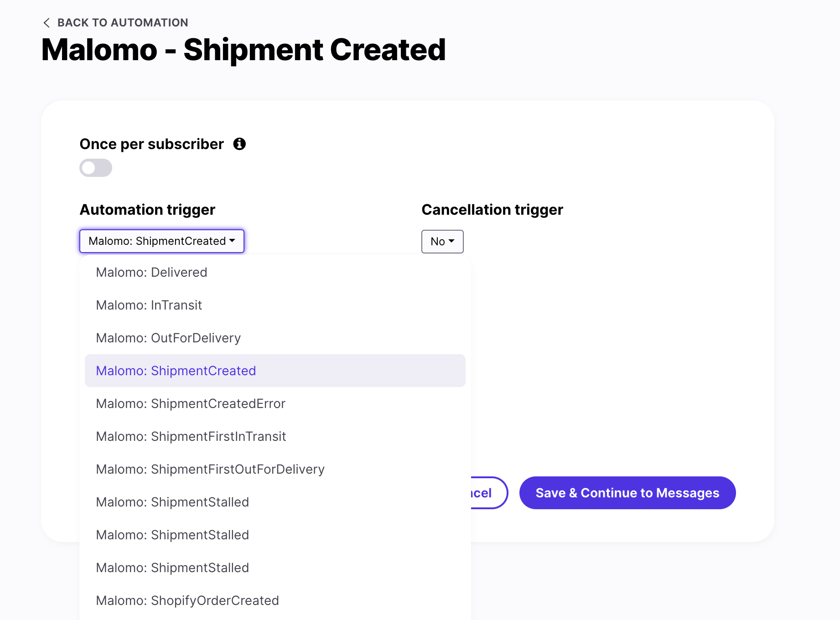
Task: Choose the Malomo: InTransit option
Action: [x=149, y=305]
